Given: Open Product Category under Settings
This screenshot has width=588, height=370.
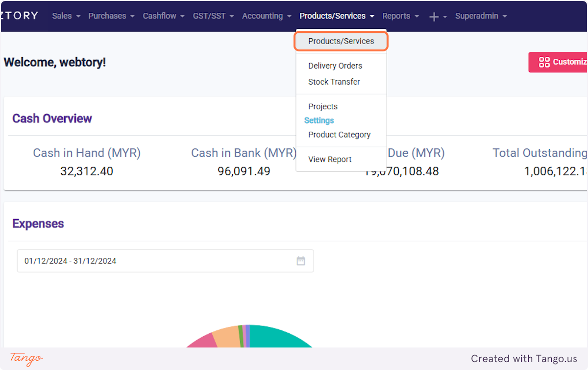Looking at the screenshot, I should (x=339, y=135).
